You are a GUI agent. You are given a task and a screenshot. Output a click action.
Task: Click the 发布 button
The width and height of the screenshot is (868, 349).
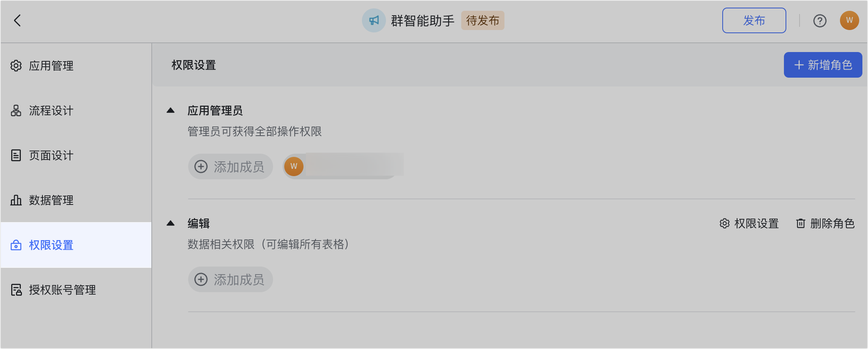point(754,20)
